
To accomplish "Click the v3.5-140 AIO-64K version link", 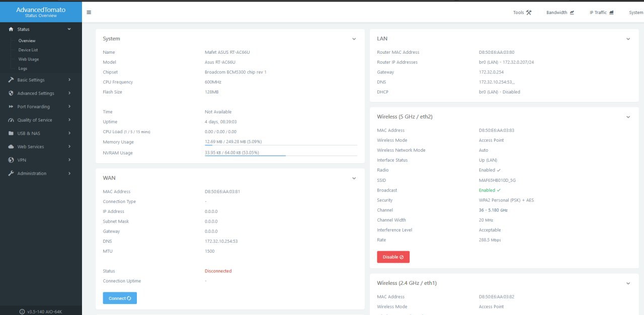I will 44,311.
